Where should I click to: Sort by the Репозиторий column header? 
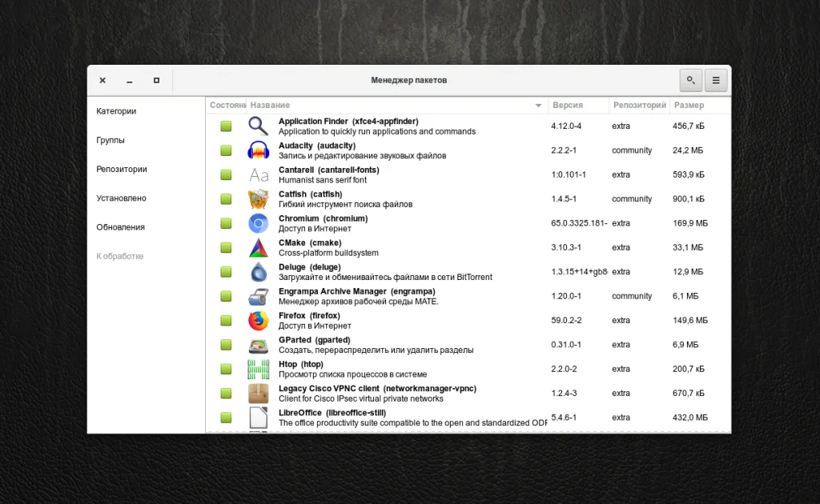(639, 105)
